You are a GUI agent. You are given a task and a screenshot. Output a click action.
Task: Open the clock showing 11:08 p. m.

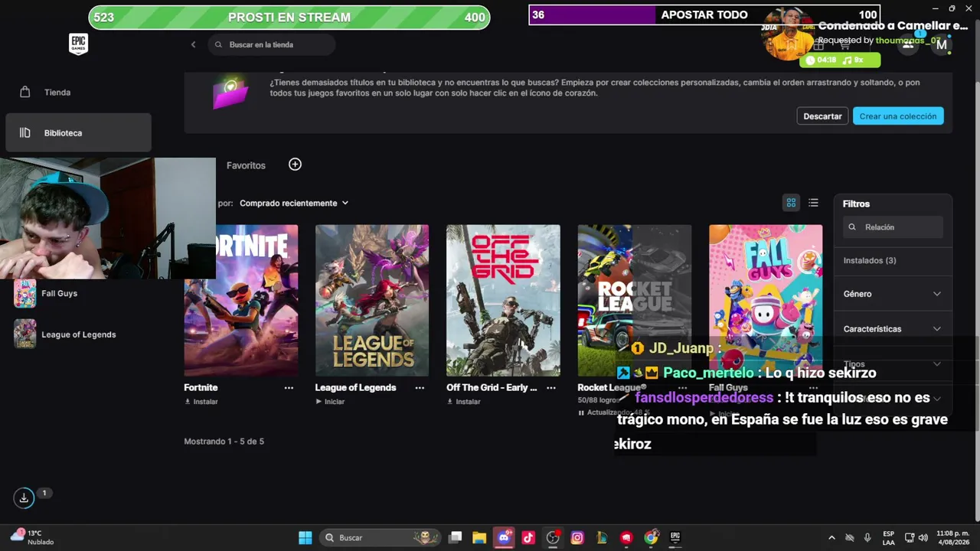[x=953, y=537]
